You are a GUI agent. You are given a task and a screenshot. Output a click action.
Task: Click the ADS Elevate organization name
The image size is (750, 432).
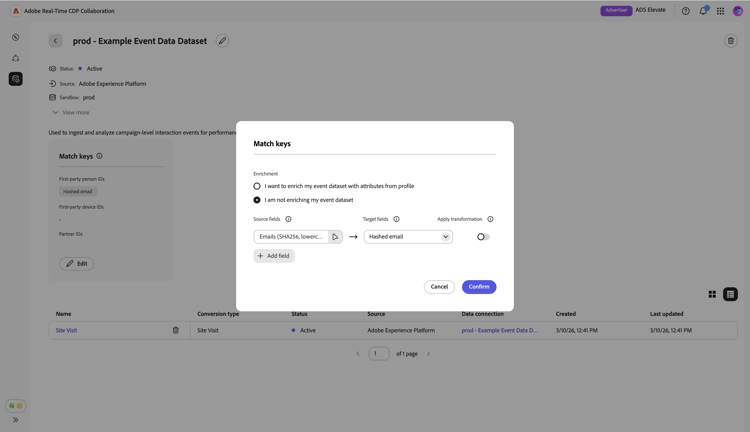[651, 10]
